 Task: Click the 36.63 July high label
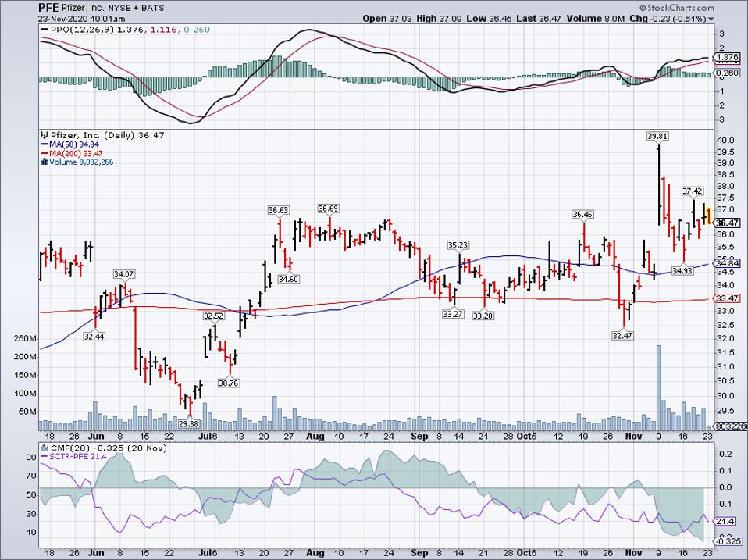[278, 210]
